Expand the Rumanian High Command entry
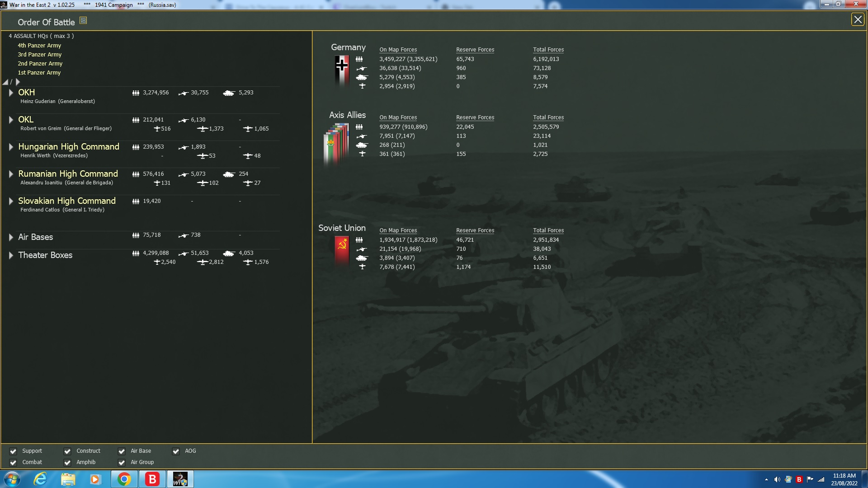Image resolution: width=868 pixels, height=488 pixels. pos(11,174)
